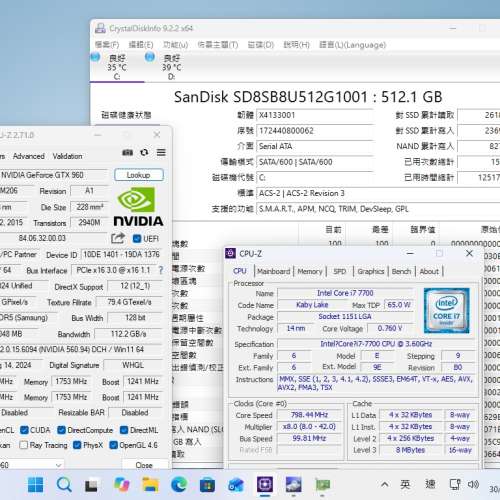Screen dimensions: 500x500
Task: Switch to the Bench tab in CPU-Z
Action: tap(401, 271)
